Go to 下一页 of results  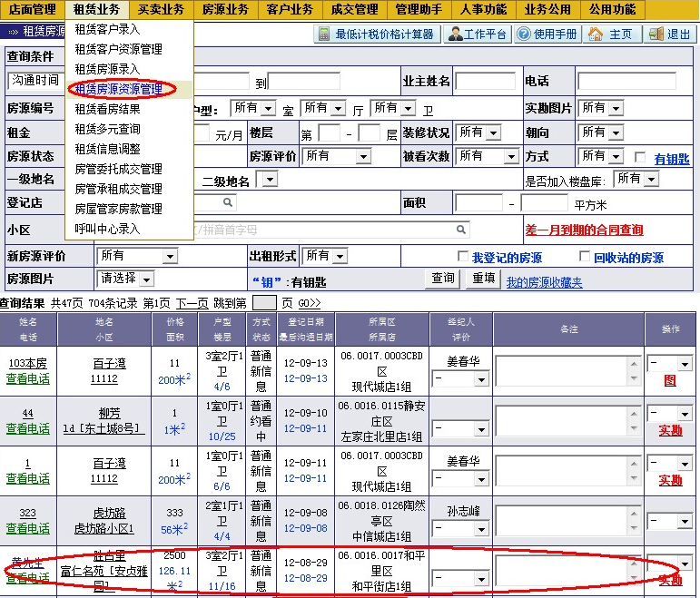click(192, 303)
